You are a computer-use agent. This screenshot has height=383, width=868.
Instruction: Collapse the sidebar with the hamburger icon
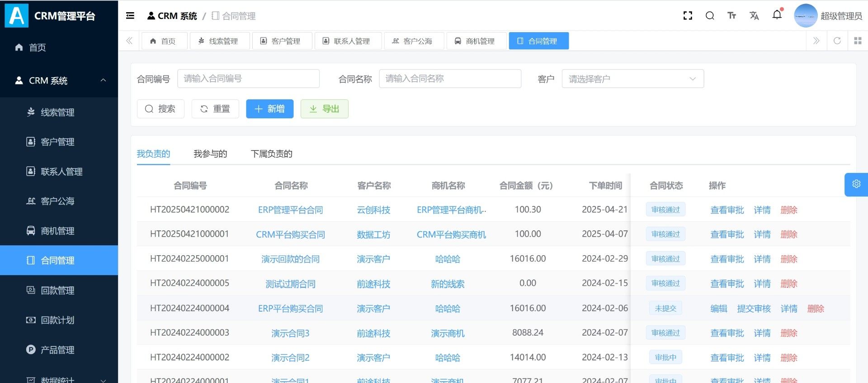pyautogui.click(x=130, y=16)
